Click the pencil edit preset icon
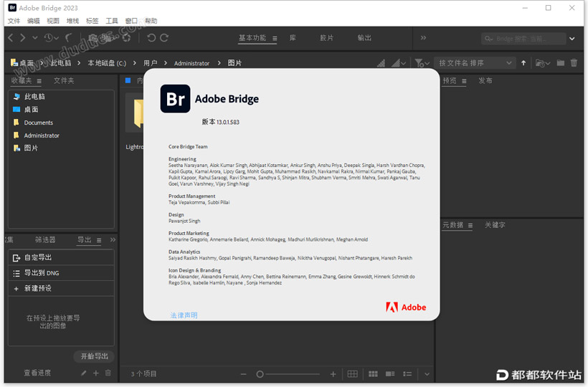The width and height of the screenshot is (588, 387). pyautogui.click(x=84, y=373)
